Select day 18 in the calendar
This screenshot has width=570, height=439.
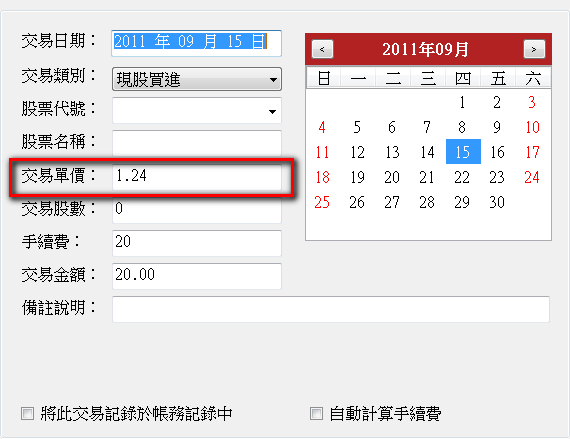click(x=322, y=177)
